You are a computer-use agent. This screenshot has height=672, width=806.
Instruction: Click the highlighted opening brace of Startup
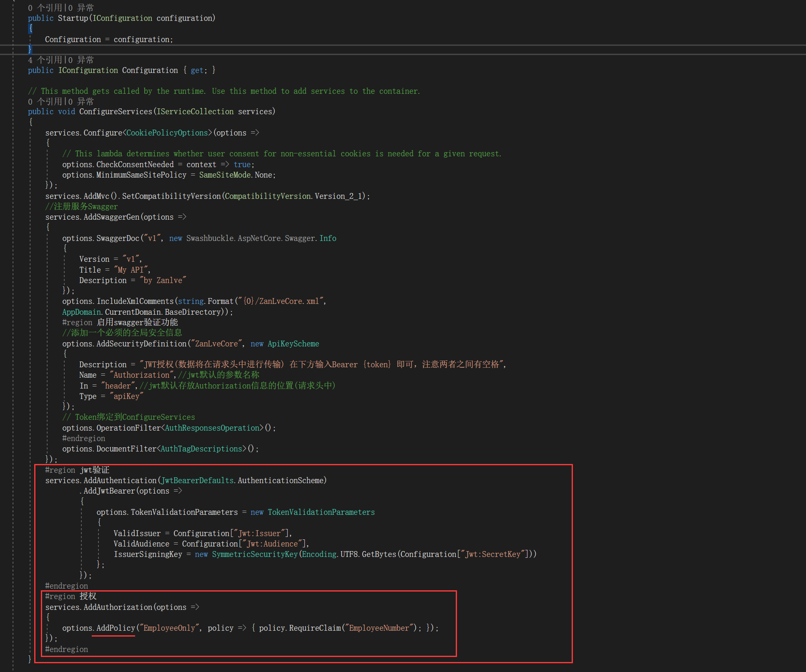30,28
